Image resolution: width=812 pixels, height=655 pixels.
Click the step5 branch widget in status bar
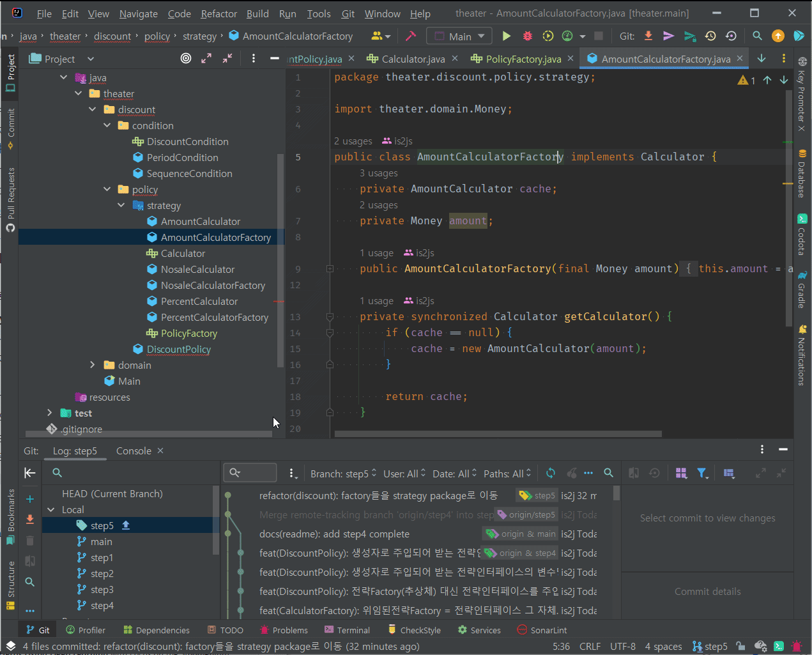710,646
